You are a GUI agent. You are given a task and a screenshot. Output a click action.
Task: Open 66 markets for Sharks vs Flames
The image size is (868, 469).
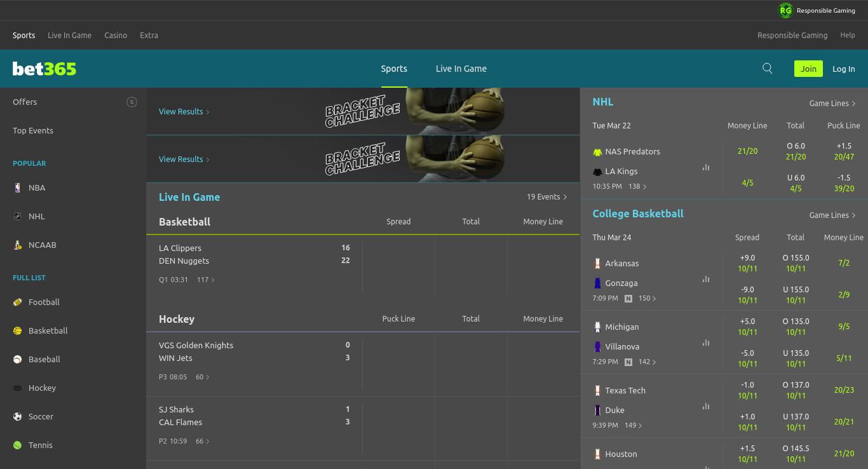(203, 441)
